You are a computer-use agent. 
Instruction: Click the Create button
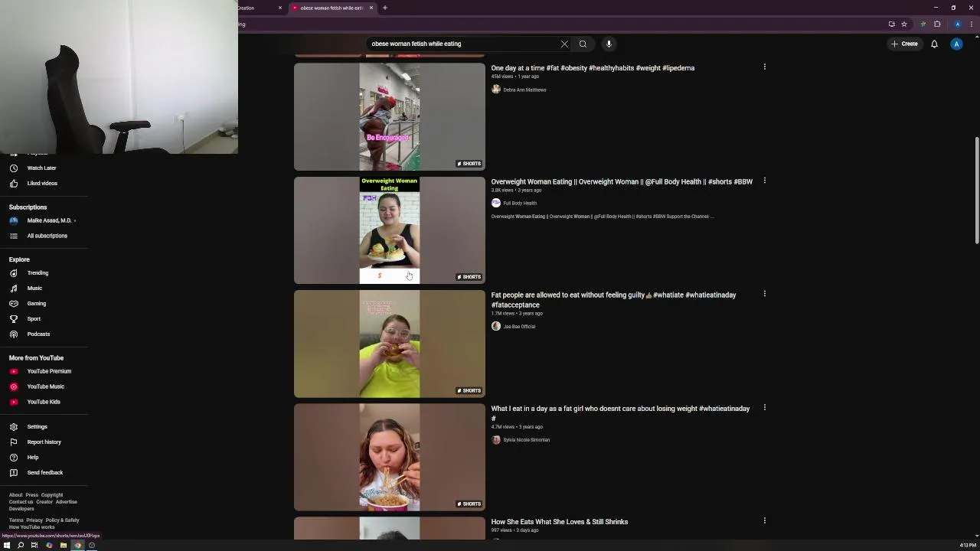pos(904,44)
